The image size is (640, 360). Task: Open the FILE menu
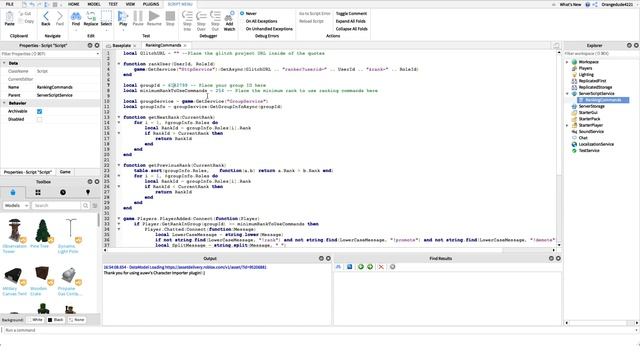click(9, 4)
